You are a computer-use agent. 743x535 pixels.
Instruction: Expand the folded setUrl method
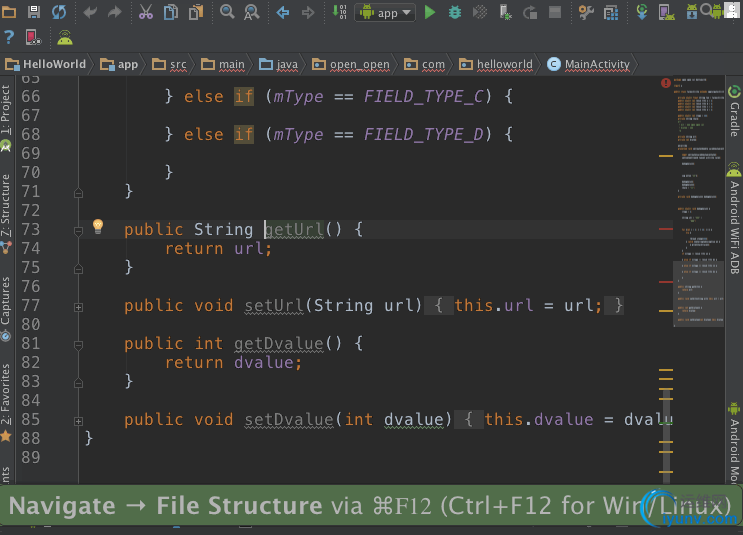(x=78, y=306)
